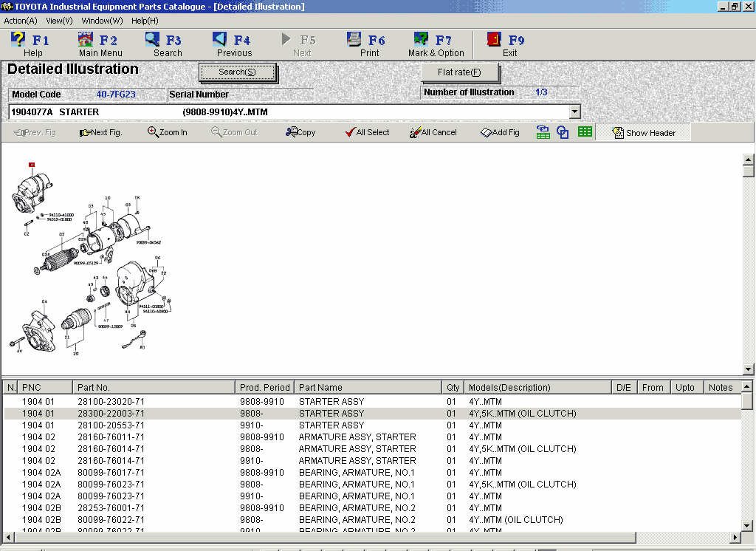Open the Action(A) menu

20,21
